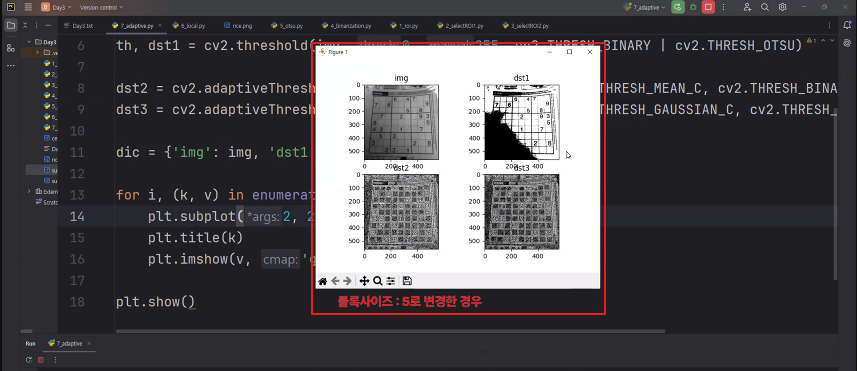The width and height of the screenshot is (857, 371).
Task: Click the dst2 subplot in Figure 1
Action: [x=401, y=211]
